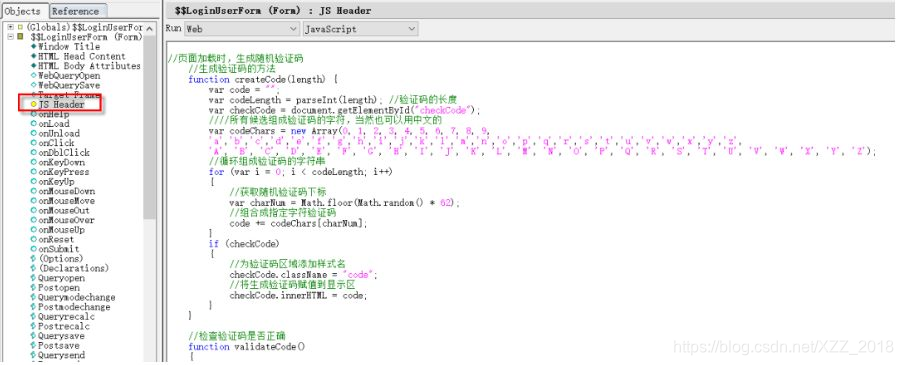Click the diamond icon beside WebQuerySave
This screenshot has width=903, height=365.
pos(33,85)
